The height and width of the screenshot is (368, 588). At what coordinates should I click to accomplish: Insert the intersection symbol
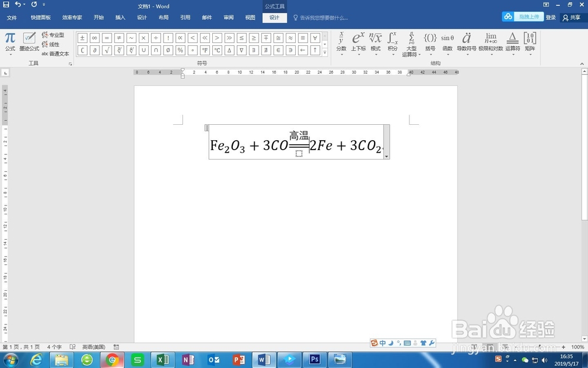click(156, 50)
